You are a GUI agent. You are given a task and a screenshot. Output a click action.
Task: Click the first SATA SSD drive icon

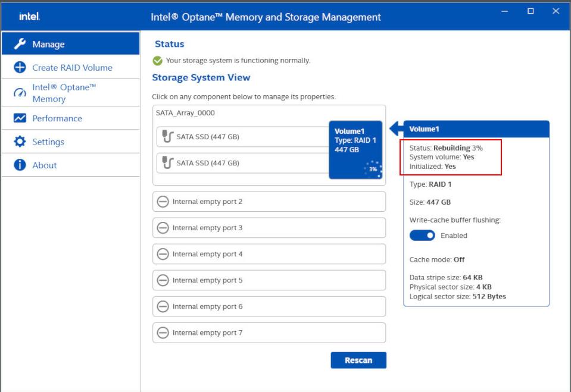click(167, 137)
